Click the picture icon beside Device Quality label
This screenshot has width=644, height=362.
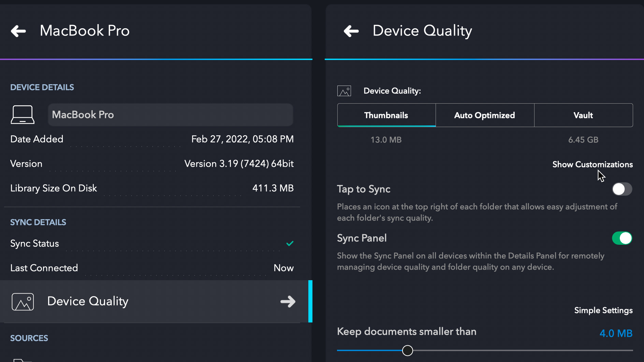click(344, 91)
